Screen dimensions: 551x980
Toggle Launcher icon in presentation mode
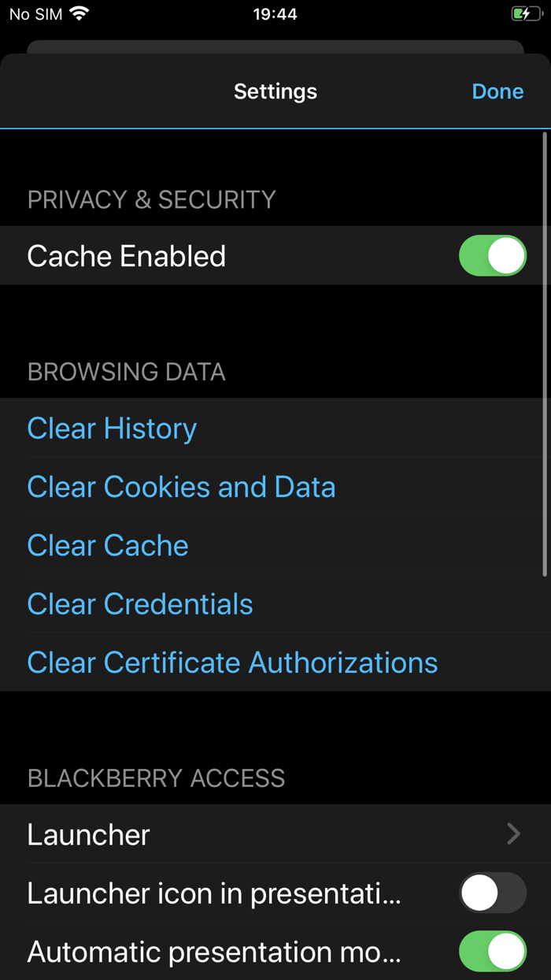pyautogui.click(x=493, y=893)
